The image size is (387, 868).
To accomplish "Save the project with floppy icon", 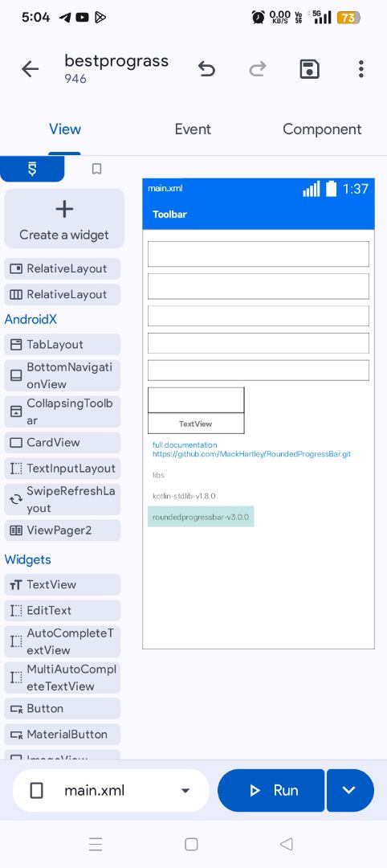I will click(309, 69).
